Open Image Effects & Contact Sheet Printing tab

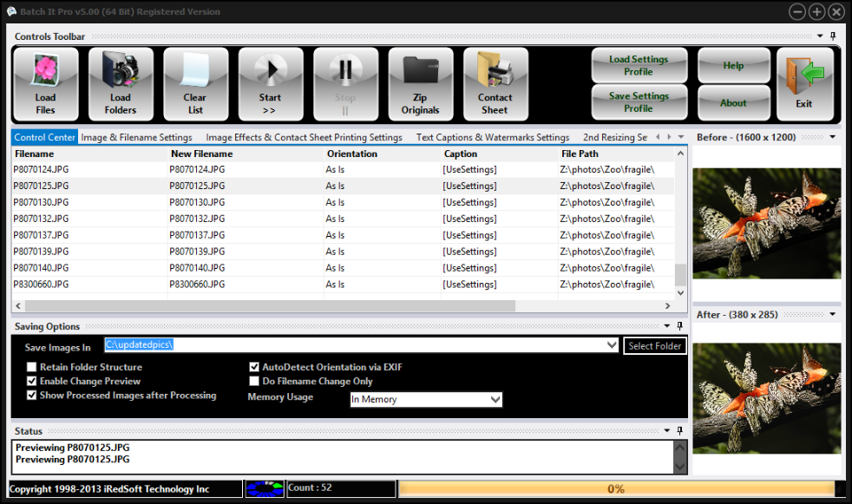pos(304,137)
